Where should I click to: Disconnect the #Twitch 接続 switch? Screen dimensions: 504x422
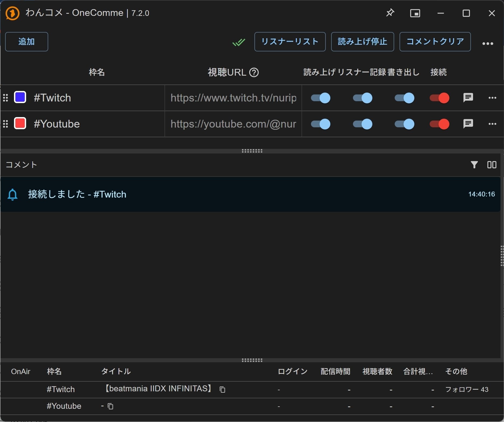pyautogui.click(x=439, y=98)
